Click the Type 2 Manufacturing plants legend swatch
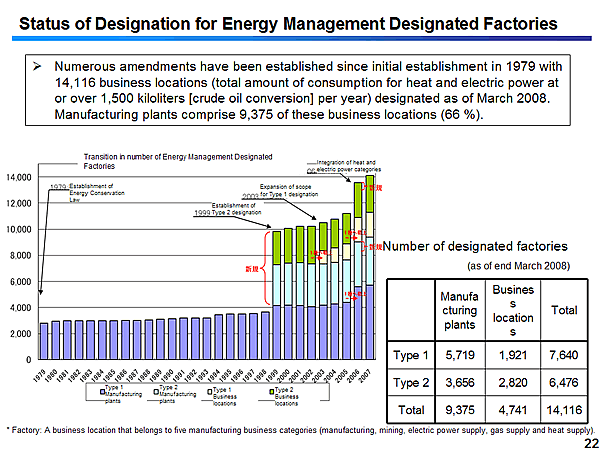The width and height of the screenshot is (600, 450). point(156,392)
